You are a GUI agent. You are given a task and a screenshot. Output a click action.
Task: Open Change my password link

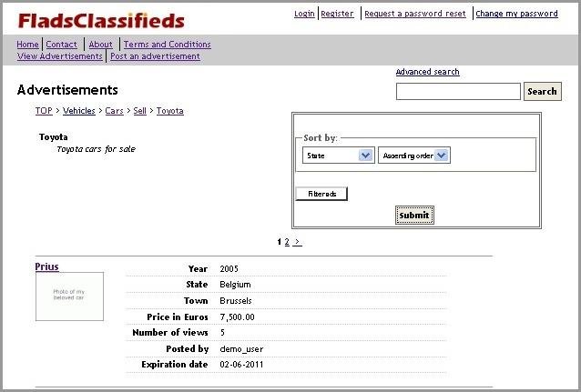coord(516,14)
